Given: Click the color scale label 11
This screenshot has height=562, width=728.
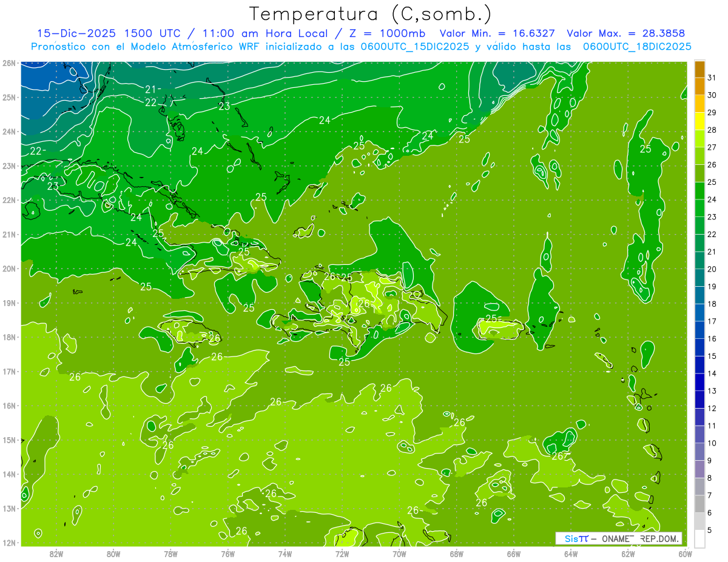Looking at the screenshot, I should (x=712, y=426).
